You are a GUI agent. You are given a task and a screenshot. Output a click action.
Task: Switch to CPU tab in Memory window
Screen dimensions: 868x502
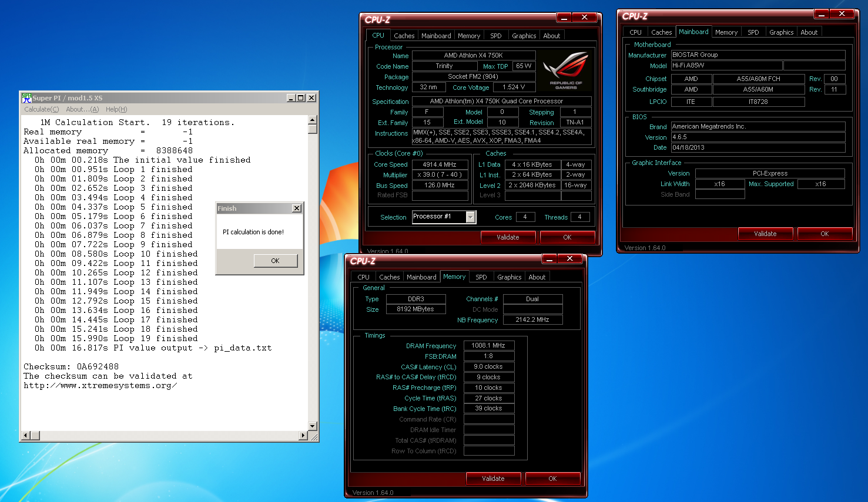click(x=363, y=277)
